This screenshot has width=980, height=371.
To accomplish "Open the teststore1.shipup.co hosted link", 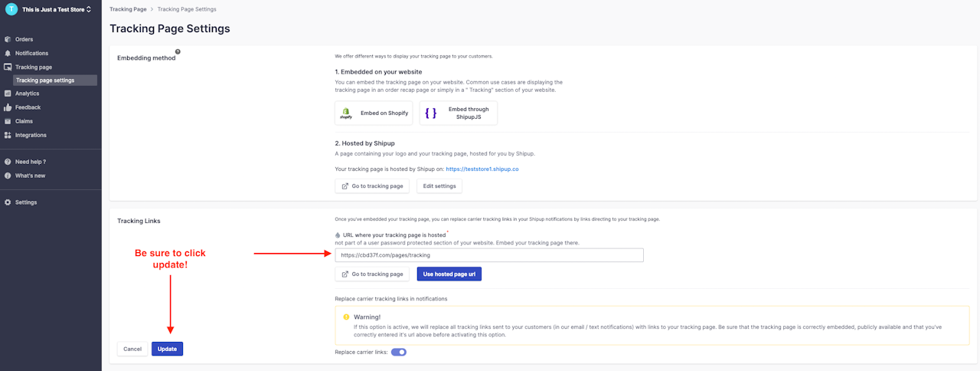I will coord(482,169).
